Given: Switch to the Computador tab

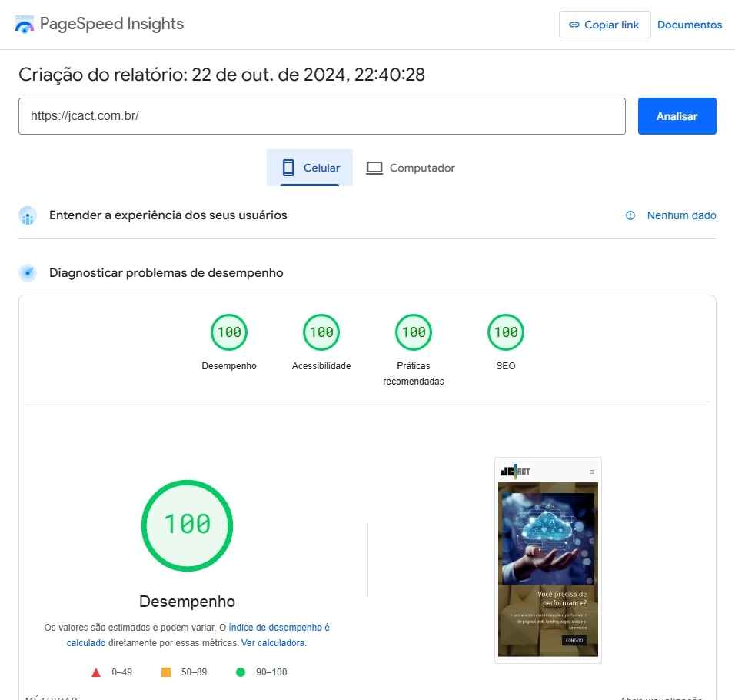Looking at the screenshot, I should point(411,168).
